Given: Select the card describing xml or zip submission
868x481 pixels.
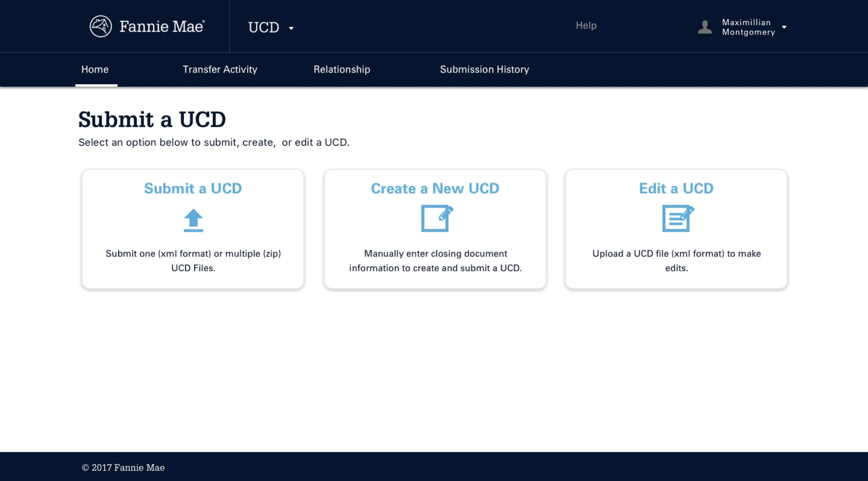Looking at the screenshot, I should (x=193, y=260).
